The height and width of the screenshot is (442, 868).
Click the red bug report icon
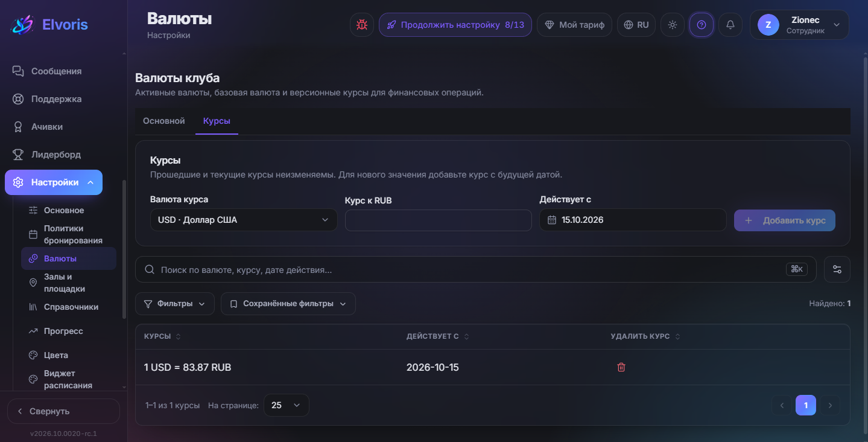click(x=362, y=25)
